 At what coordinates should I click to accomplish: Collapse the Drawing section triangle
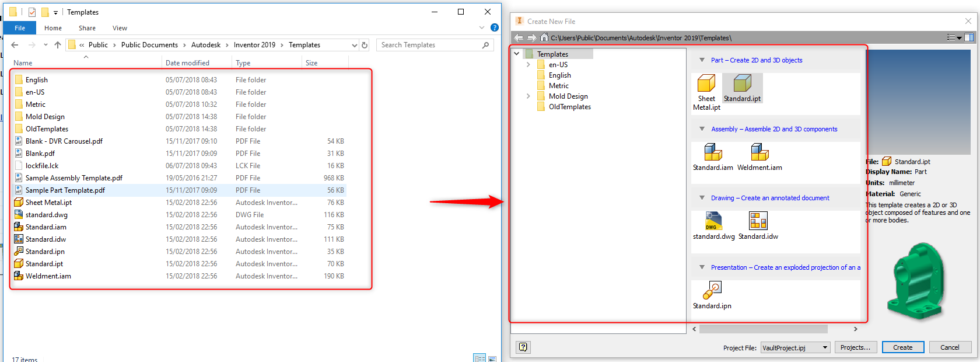(702, 198)
